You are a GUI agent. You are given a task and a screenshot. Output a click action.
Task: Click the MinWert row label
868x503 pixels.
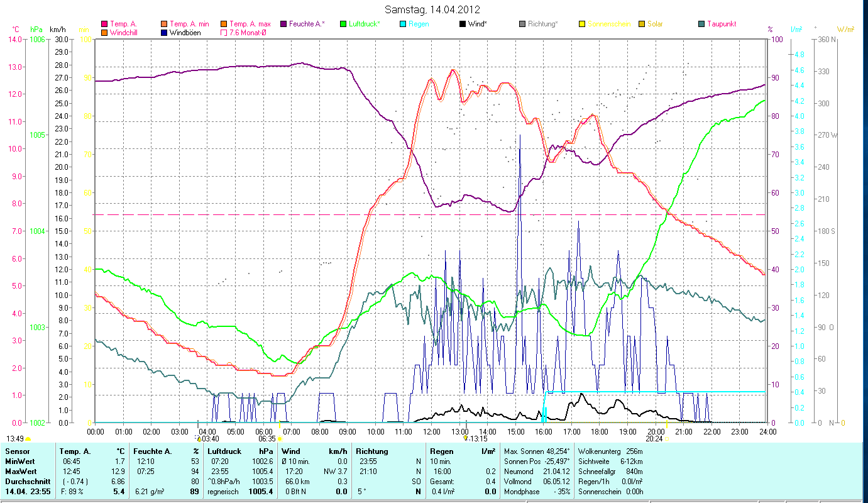click(x=20, y=462)
